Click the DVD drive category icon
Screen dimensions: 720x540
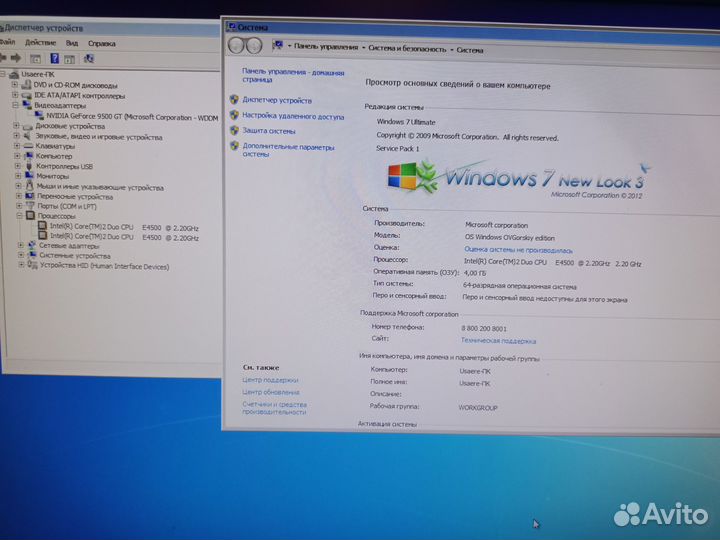[x=26, y=84]
